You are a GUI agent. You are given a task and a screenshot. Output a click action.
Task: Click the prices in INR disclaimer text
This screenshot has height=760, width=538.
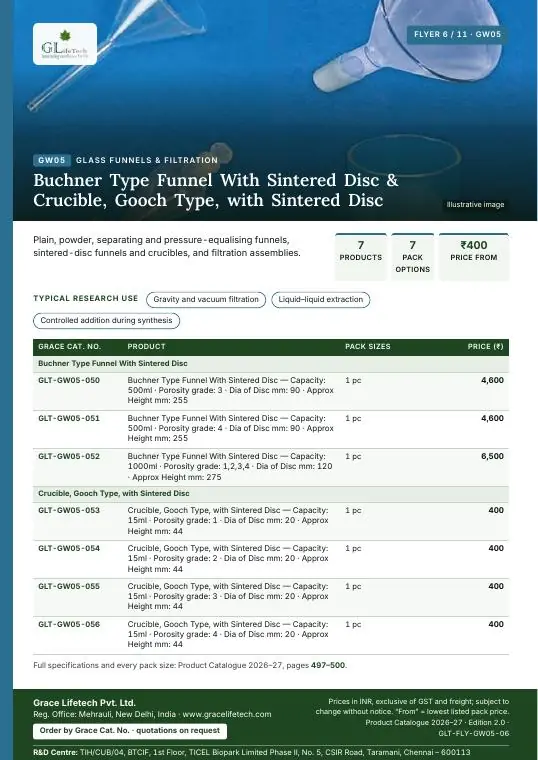412,707
